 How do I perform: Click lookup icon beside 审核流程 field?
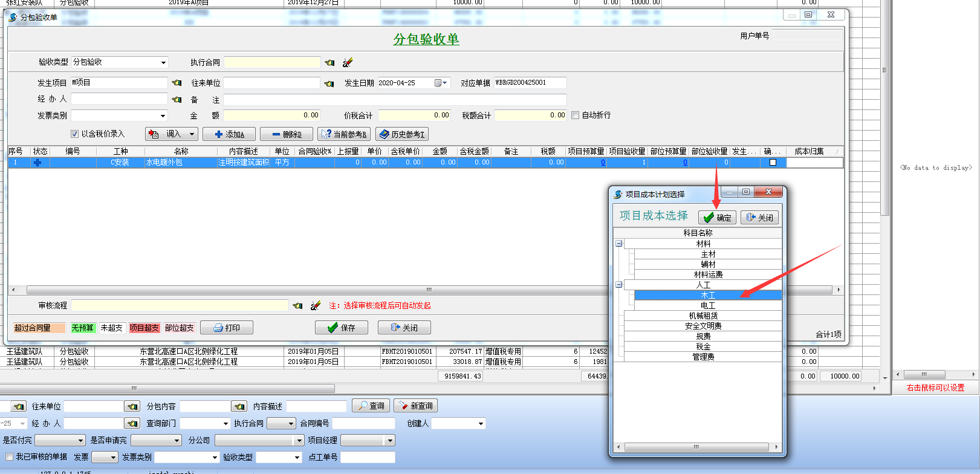point(297,306)
